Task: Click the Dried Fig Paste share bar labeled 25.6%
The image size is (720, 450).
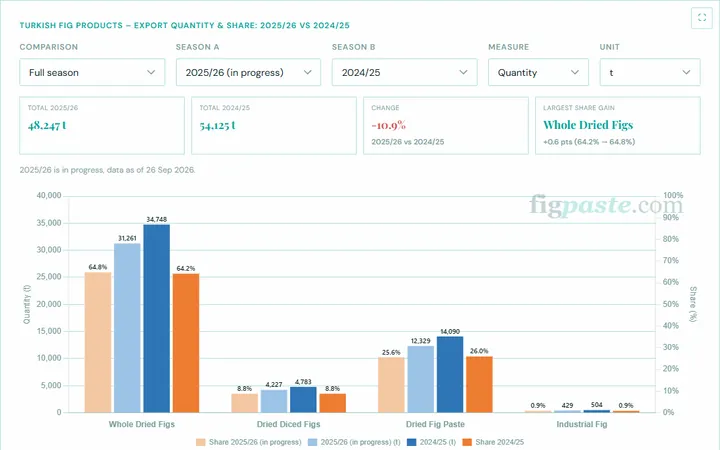Action: coord(391,385)
